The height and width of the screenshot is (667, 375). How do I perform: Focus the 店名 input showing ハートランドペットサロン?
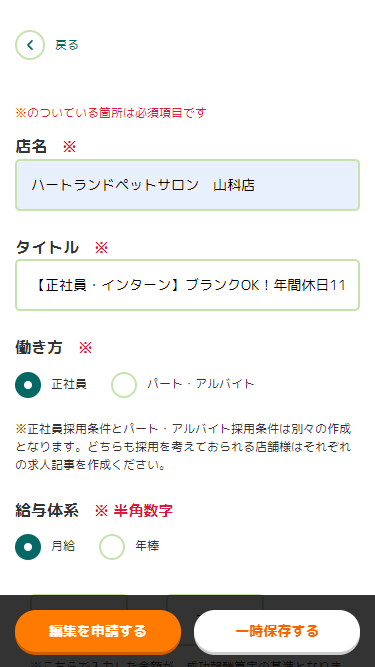coord(188,185)
